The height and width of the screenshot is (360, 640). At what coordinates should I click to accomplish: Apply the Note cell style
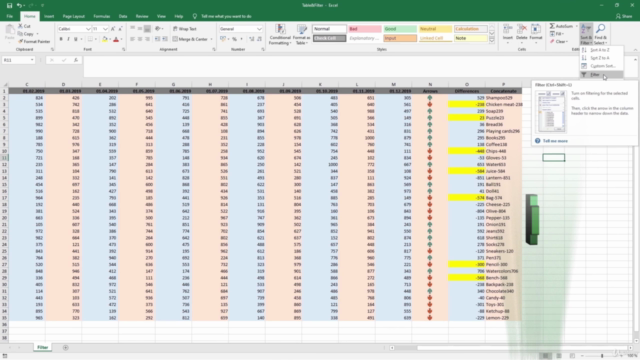point(470,38)
